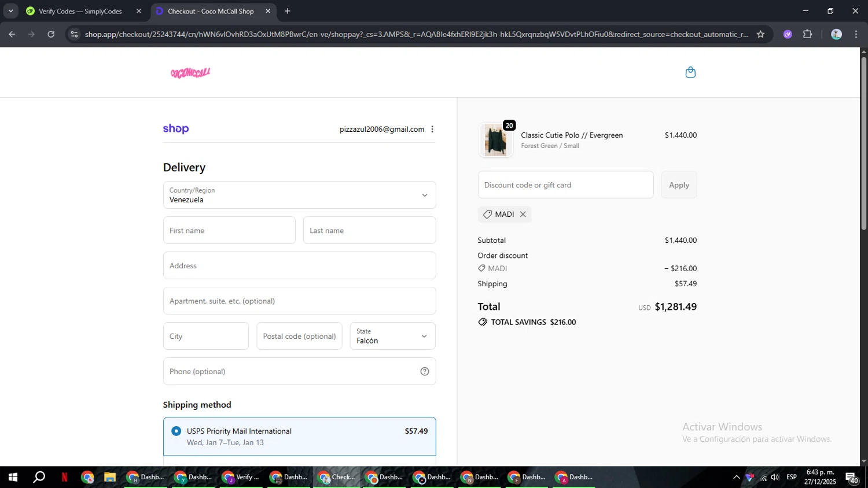Screen dimensions: 868x488
Task: View site information icon in the address bar
Action: pyautogui.click(x=74, y=34)
